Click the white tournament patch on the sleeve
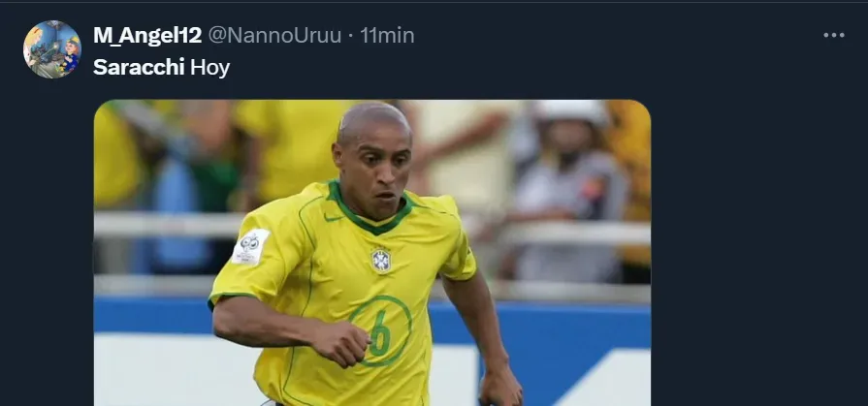 pos(250,246)
